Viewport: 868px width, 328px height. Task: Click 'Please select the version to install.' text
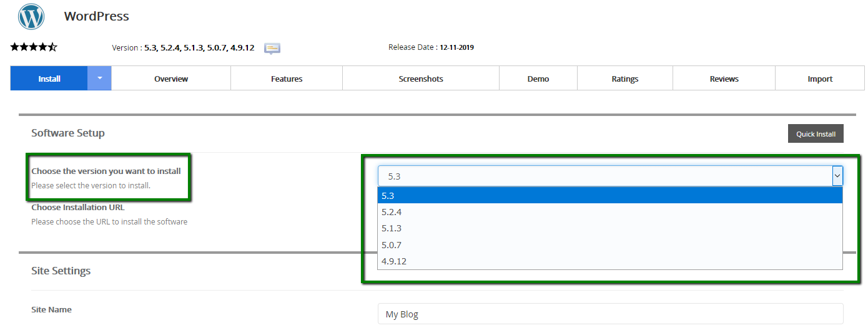pyautogui.click(x=91, y=185)
